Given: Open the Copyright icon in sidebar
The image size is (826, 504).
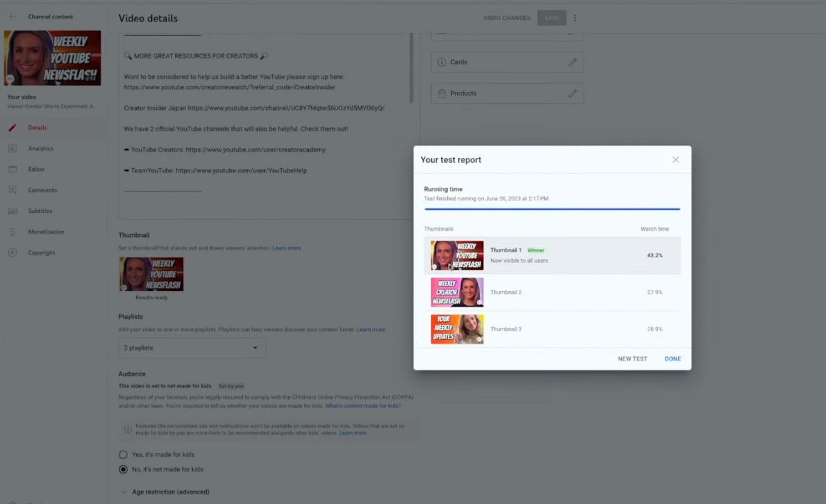Looking at the screenshot, I should click(13, 253).
